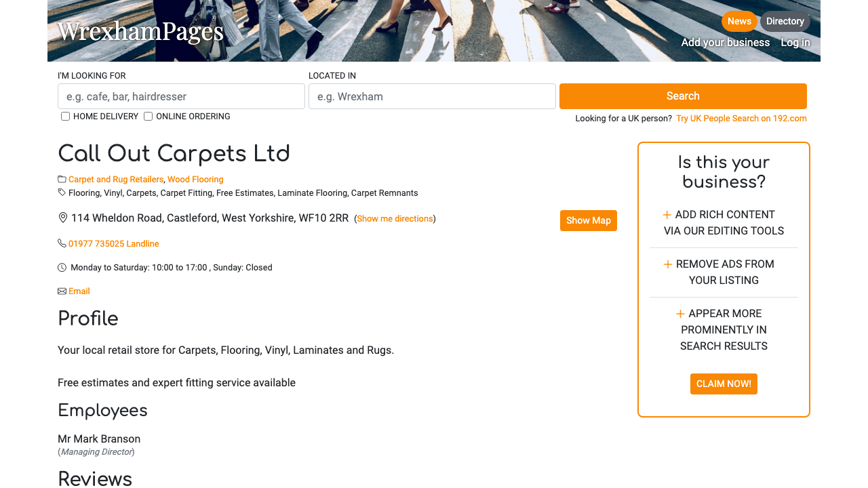Switch to the Directory tab

[x=785, y=21]
